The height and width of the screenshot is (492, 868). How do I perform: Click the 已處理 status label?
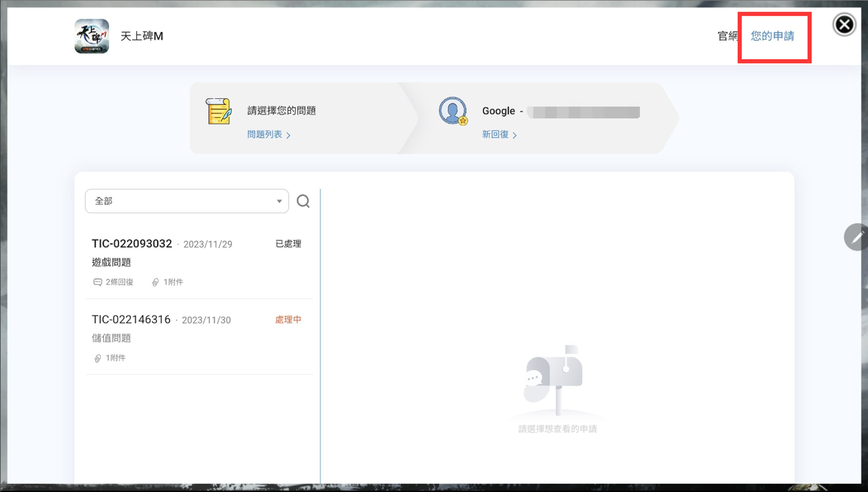click(x=288, y=244)
